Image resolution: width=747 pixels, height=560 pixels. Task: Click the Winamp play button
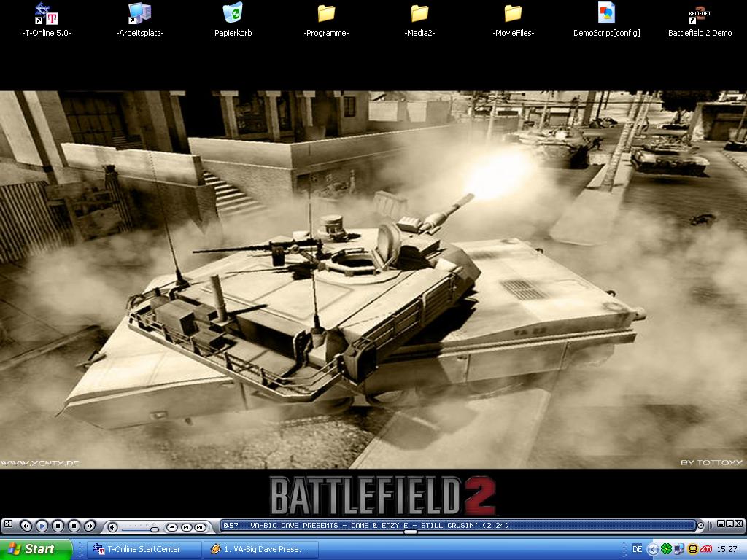(42, 526)
